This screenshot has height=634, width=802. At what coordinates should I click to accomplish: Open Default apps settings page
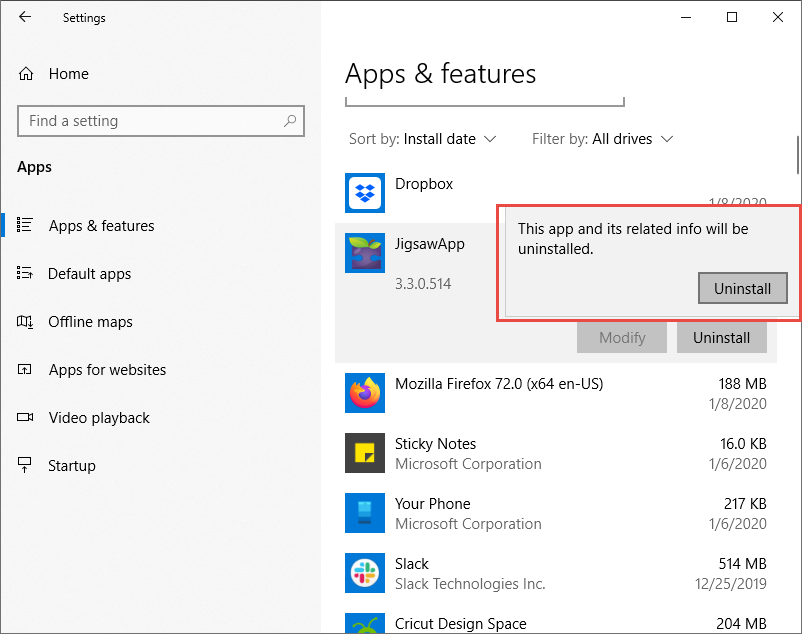click(x=89, y=274)
